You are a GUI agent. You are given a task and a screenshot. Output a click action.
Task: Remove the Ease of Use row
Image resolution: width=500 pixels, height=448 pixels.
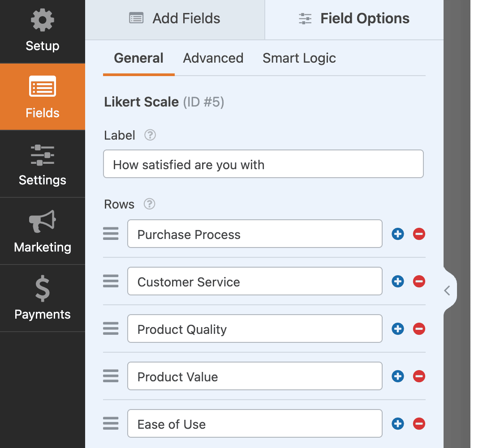pos(419,424)
